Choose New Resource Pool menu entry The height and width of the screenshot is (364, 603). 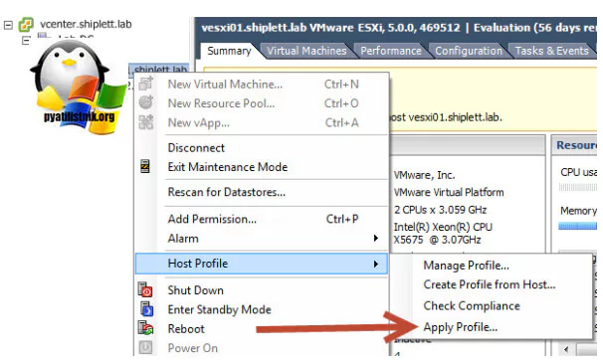[262, 103]
